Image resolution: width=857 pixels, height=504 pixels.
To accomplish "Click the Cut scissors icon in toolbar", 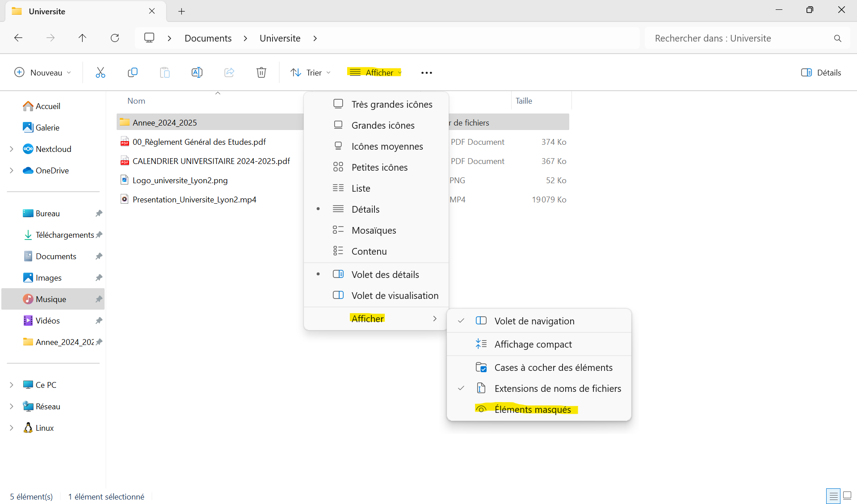I will [x=101, y=72].
